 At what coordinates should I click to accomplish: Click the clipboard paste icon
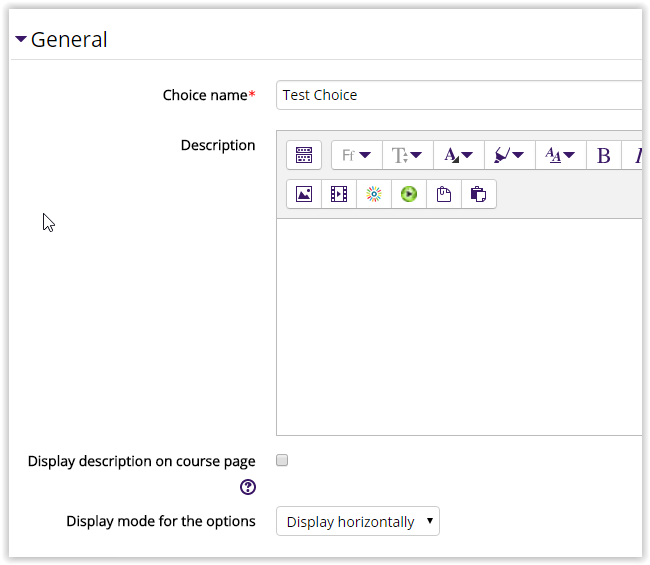pos(444,194)
